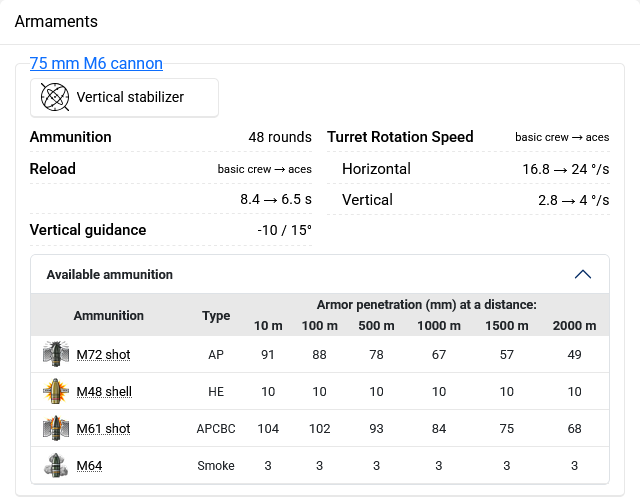The height and width of the screenshot is (500, 640).
Task: Collapse the Available ammunition panel chevron
Action: click(x=583, y=274)
